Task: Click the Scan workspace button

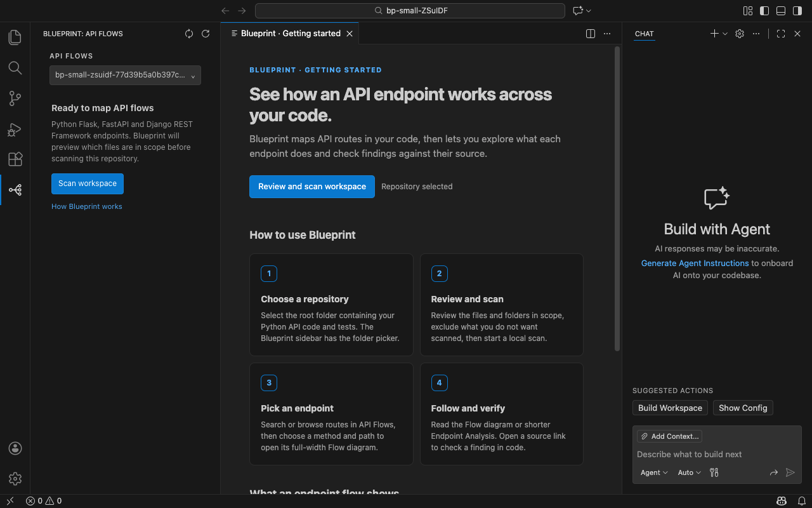Action: tap(88, 184)
